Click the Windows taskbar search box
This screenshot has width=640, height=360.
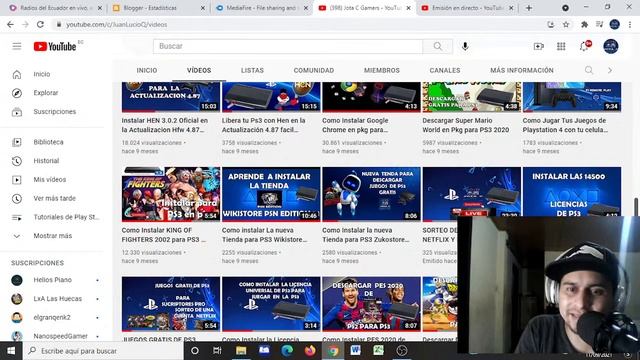104,351
